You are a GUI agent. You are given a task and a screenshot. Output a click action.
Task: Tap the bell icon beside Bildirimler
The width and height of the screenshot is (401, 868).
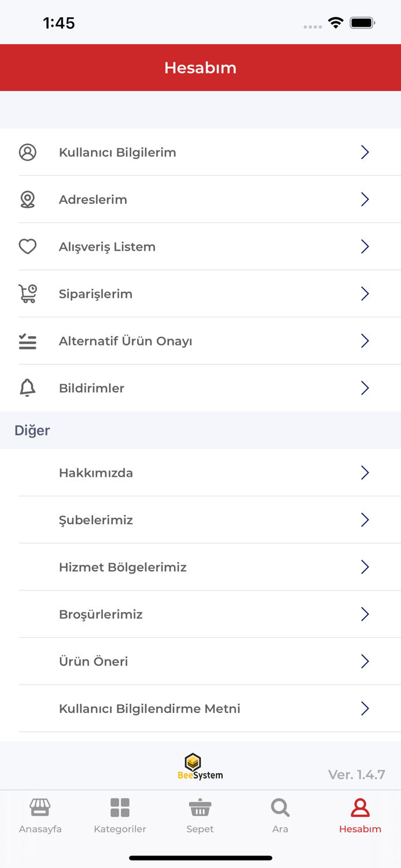click(x=28, y=388)
